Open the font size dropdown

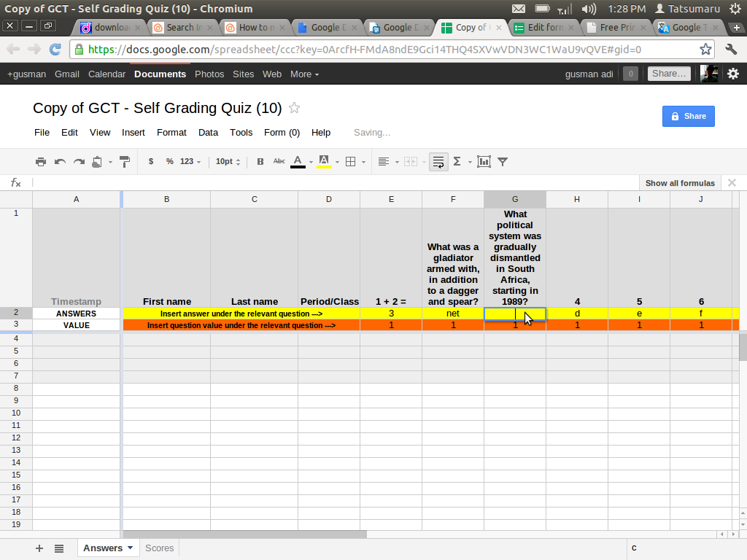click(228, 161)
